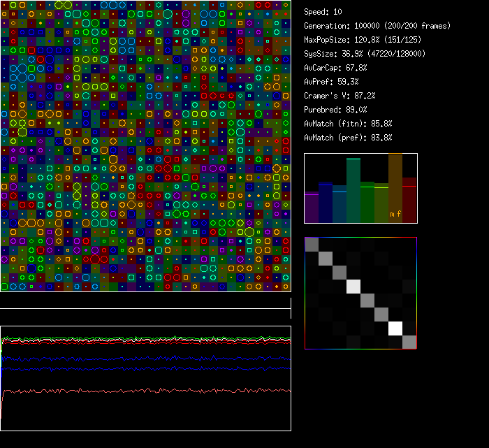Click the SysSize percentage line
489x448 pixels.
tap(365, 54)
